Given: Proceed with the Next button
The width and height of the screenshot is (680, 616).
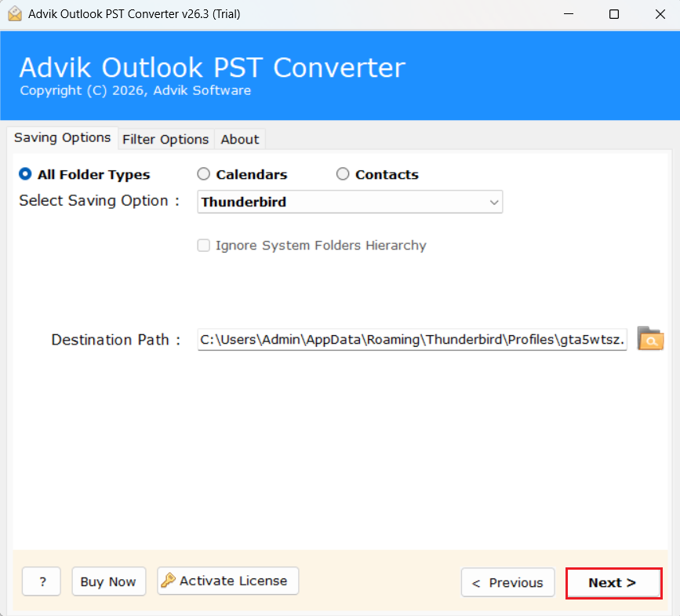Looking at the screenshot, I should pyautogui.click(x=613, y=582).
